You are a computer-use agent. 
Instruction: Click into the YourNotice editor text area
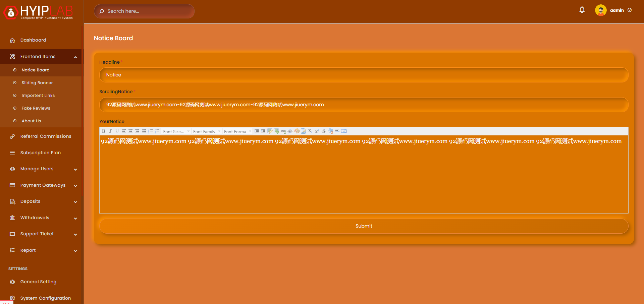coord(364,174)
